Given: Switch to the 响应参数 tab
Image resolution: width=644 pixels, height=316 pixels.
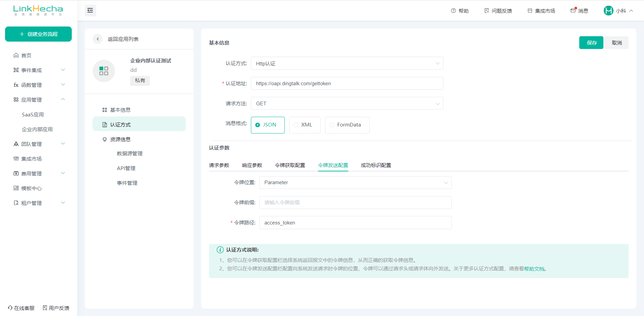Looking at the screenshot, I should [252, 165].
